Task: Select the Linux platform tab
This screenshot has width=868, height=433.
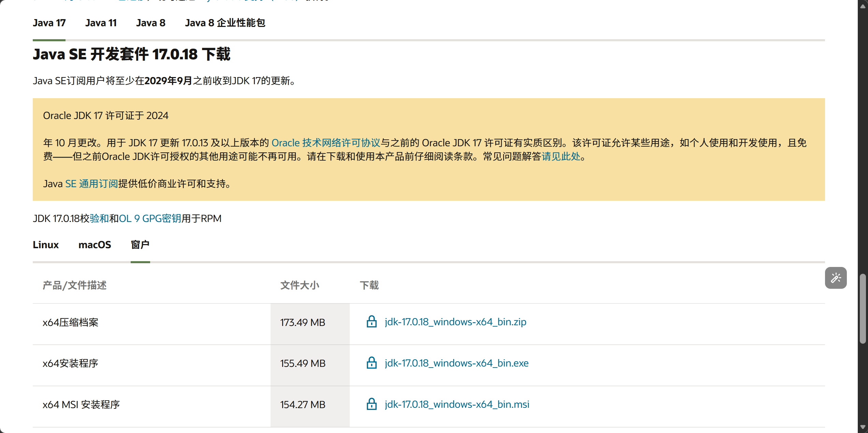Action: click(46, 245)
